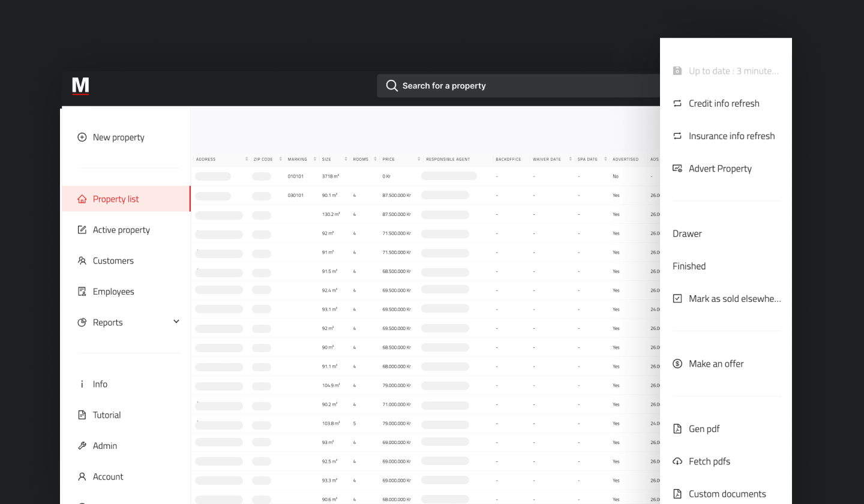Click the Custom documents option

[727, 493]
